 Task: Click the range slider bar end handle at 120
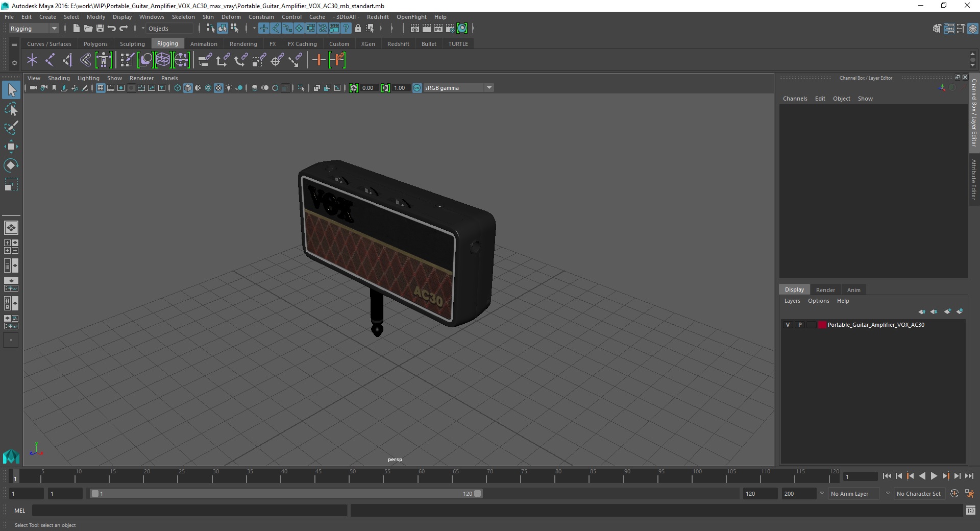tap(477, 494)
